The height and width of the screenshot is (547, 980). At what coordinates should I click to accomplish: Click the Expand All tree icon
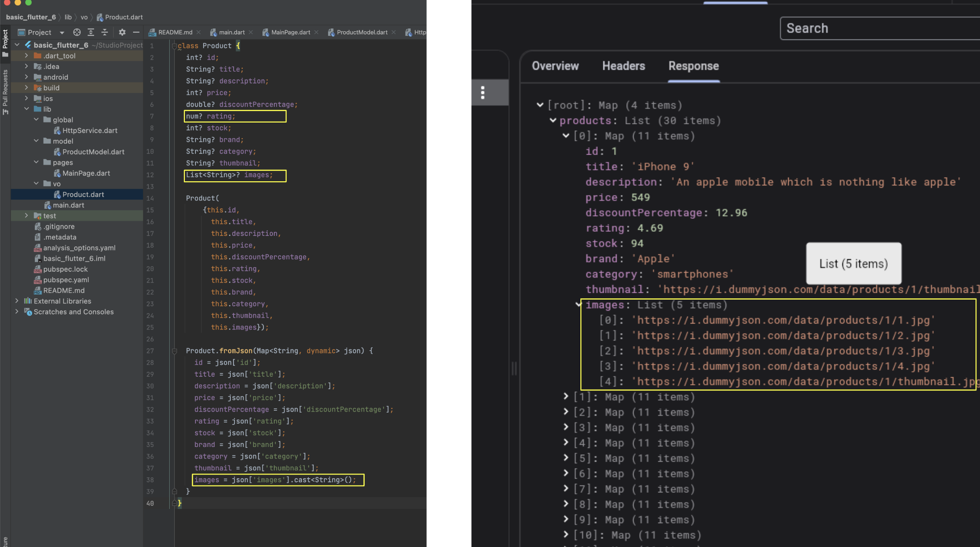click(x=91, y=32)
